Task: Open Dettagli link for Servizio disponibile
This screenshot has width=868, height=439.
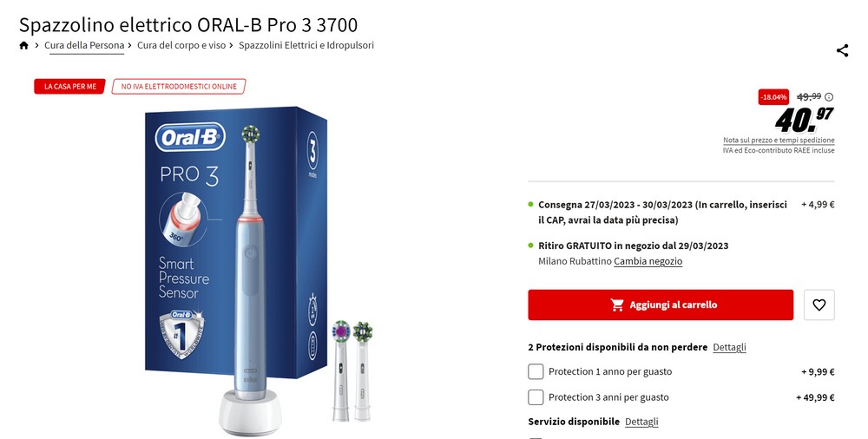Action: click(x=641, y=422)
